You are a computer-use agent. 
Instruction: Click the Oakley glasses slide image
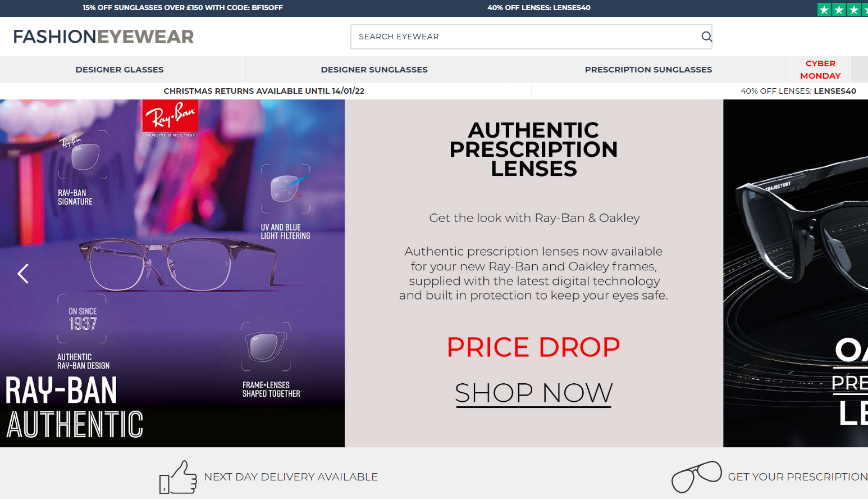[x=796, y=273]
